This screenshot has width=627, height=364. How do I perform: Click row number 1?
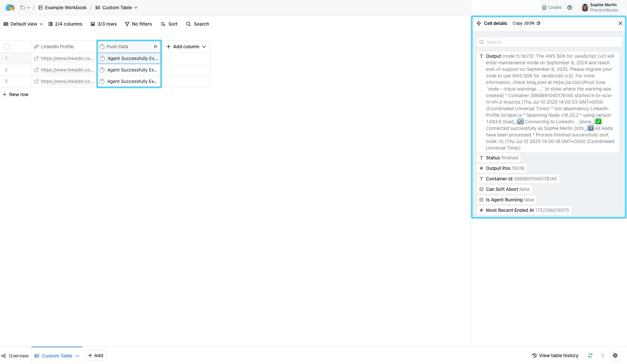6,58
